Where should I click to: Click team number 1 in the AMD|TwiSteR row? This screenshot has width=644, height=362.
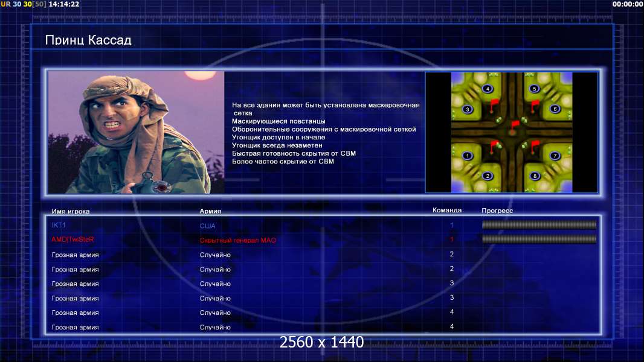tap(451, 240)
